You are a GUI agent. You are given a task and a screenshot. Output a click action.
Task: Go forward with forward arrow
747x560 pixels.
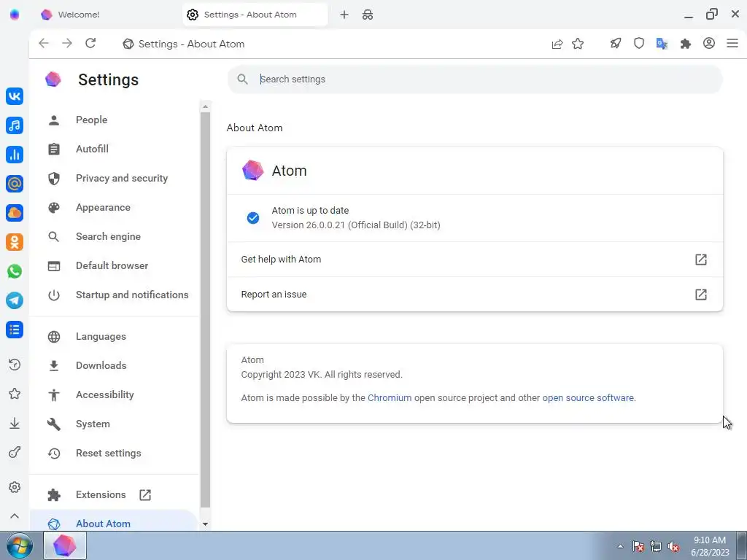(67, 43)
